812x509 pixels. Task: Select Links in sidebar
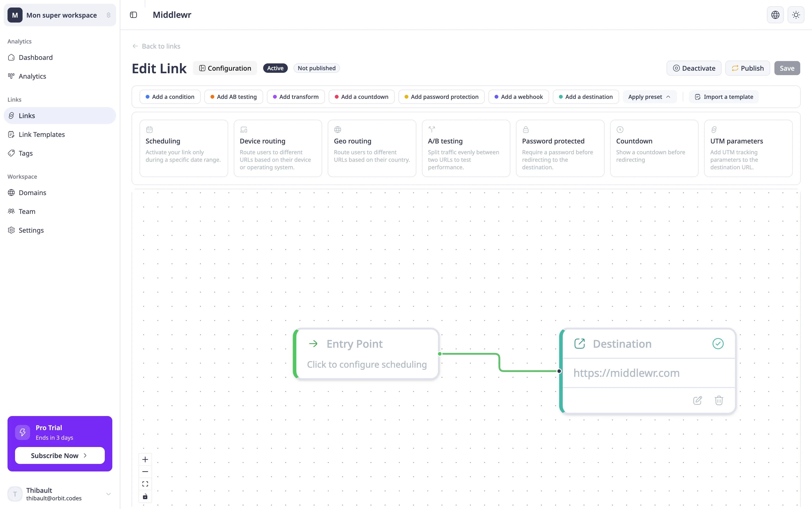60,116
